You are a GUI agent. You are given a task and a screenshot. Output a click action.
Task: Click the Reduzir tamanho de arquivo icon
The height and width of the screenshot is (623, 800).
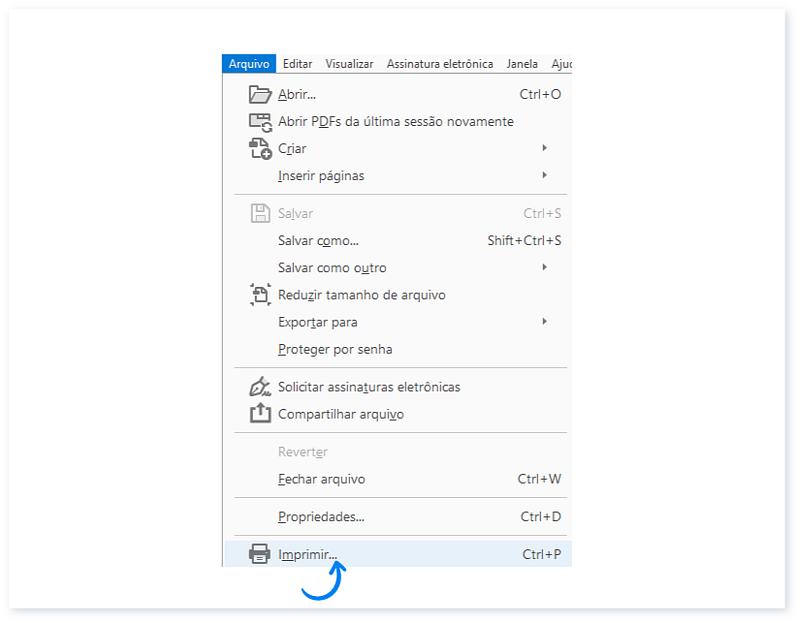[259, 295]
